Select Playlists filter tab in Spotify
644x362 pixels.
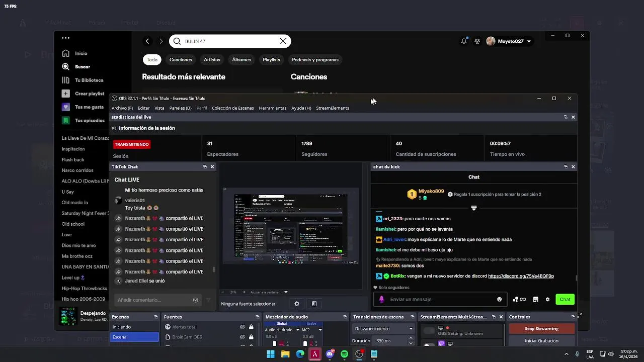pos(271,60)
